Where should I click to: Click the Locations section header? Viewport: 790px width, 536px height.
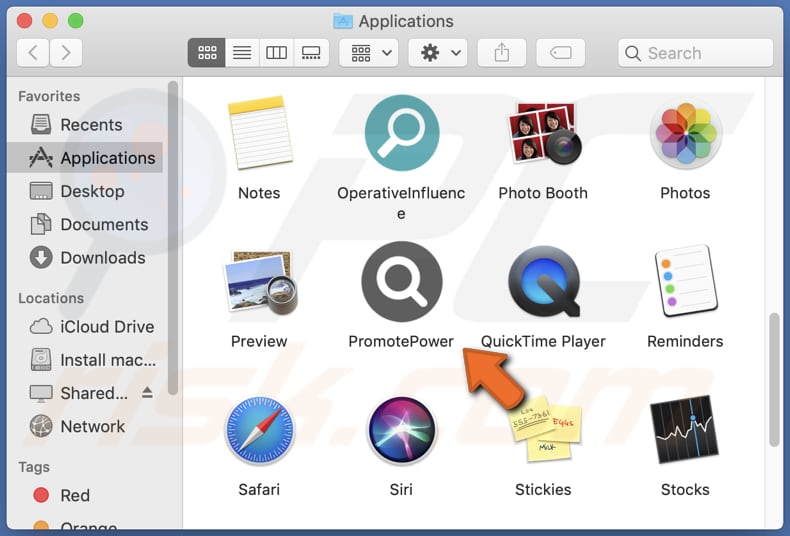coord(51,298)
